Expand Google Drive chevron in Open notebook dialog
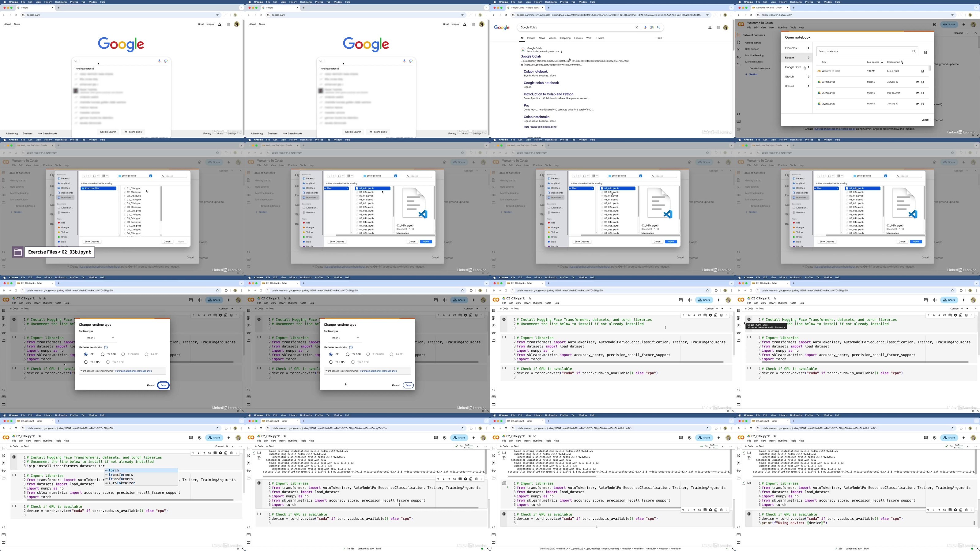The height and width of the screenshot is (551, 980). 809,67
